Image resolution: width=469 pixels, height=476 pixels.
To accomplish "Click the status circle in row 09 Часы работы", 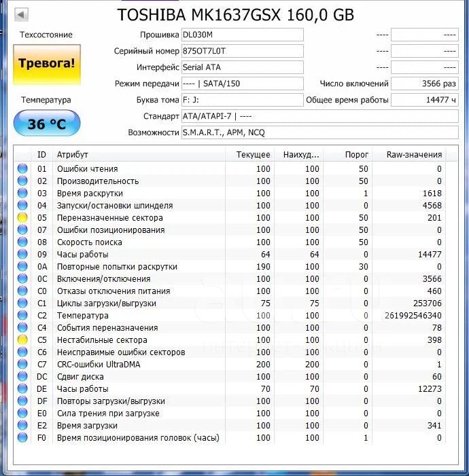I will [x=22, y=254].
